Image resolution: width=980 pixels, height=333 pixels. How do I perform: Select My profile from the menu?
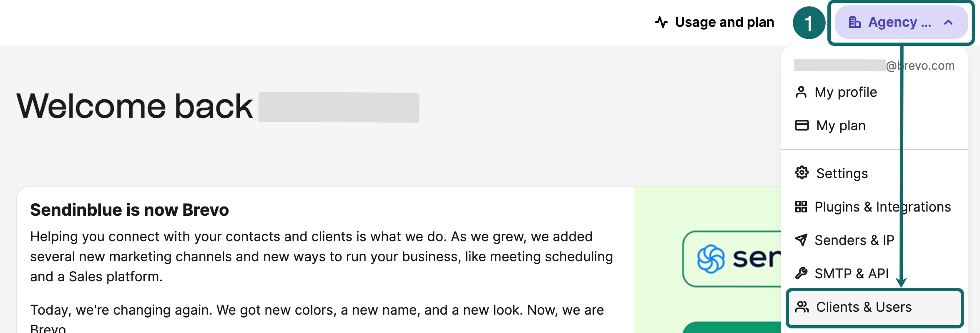(x=836, y=92)
